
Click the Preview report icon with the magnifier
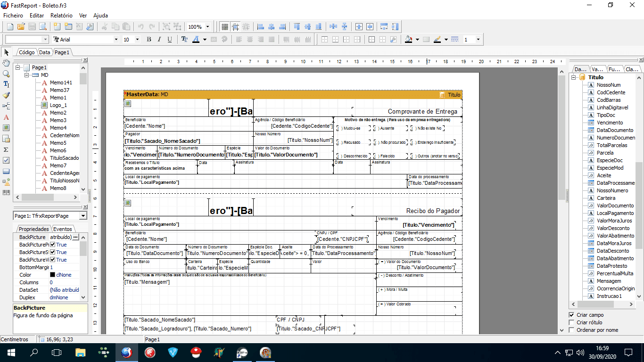(43, 27)
